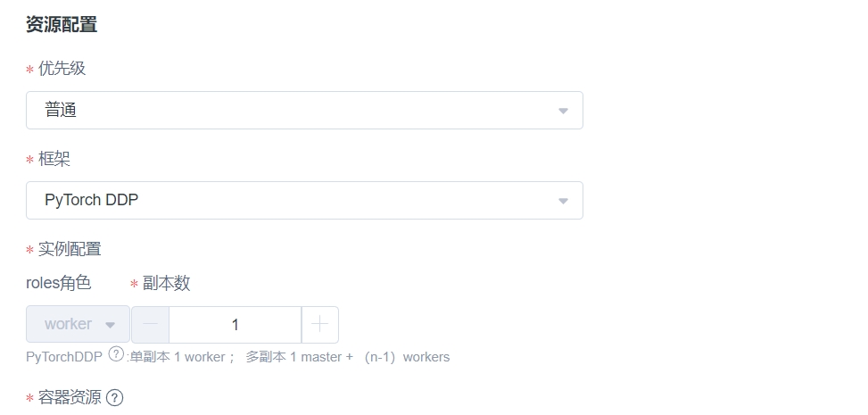Open the 优先级 dropdown showing 普通
Image resolution: width=868 pixels, height=415 pixels.
(x=304, y=111)
